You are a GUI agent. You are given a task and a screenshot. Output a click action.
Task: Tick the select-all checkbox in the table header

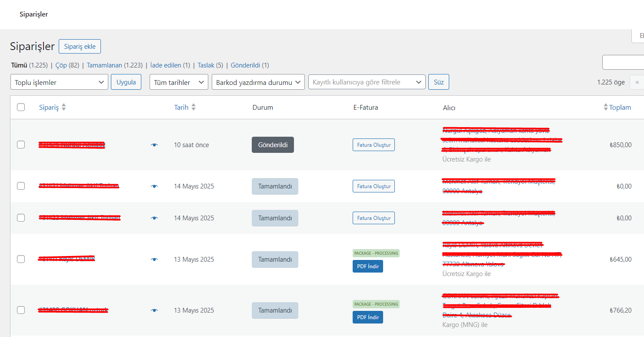[x=21, y=107]
